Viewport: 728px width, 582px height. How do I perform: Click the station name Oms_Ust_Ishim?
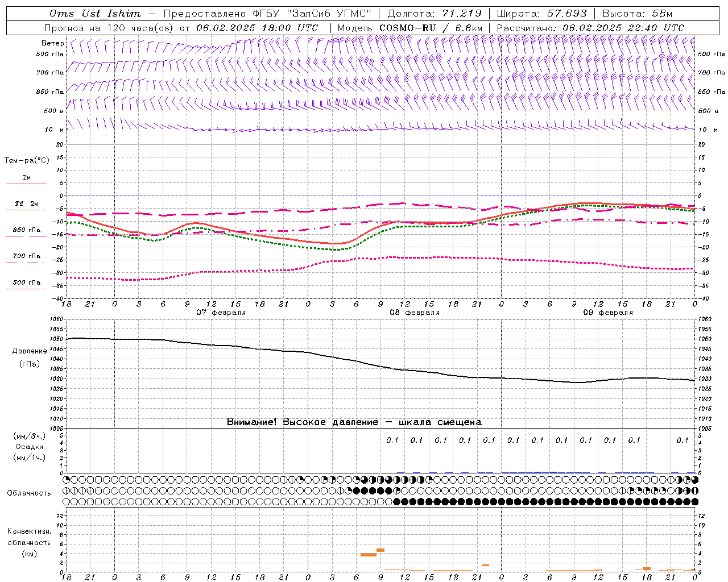[95, 14]
